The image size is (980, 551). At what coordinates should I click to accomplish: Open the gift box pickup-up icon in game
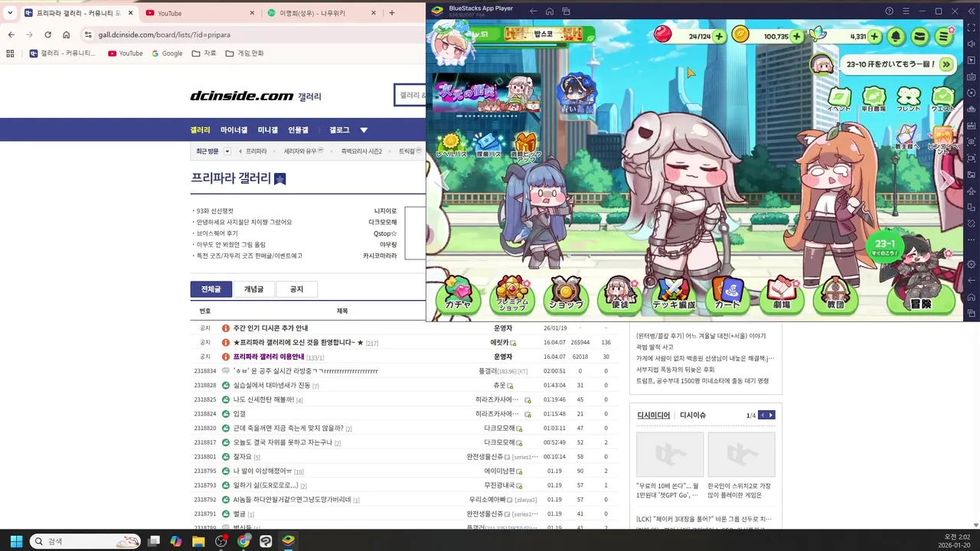point(525,147)
